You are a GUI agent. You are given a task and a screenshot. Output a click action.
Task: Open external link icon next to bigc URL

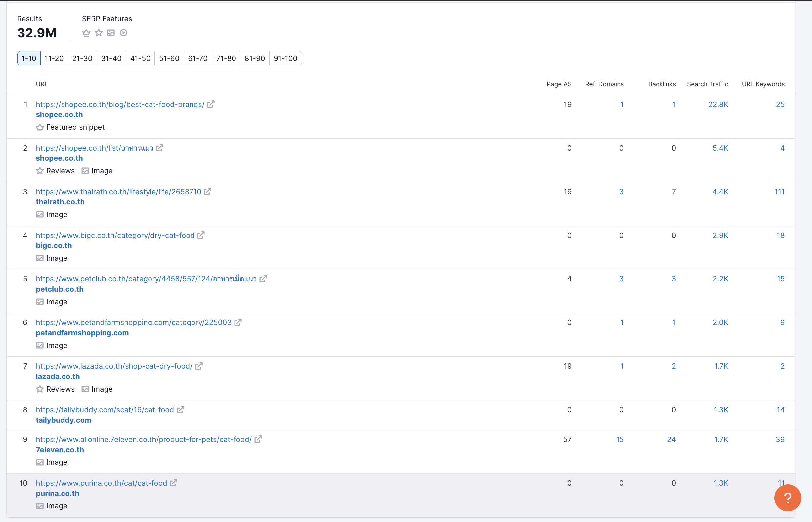201,235
